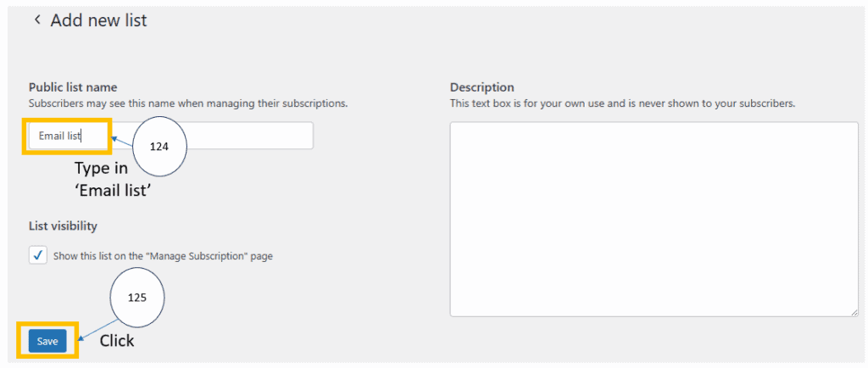Screen dimensions: 868x368
Task: Click the back chevron beside Add new list
Action: coord(36,20)
